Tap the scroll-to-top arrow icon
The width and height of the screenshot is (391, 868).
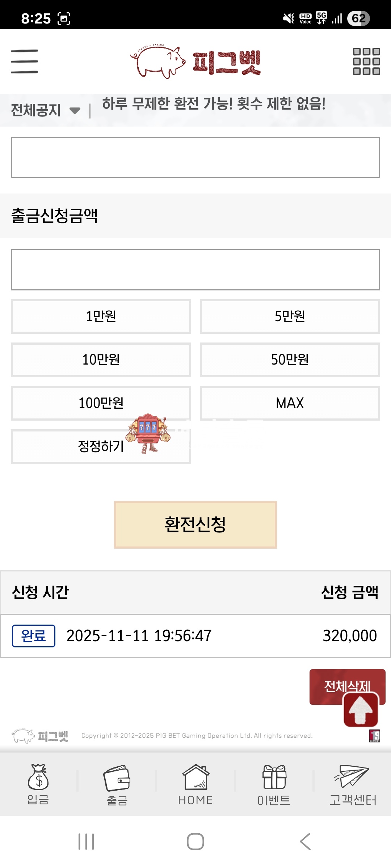361,710
